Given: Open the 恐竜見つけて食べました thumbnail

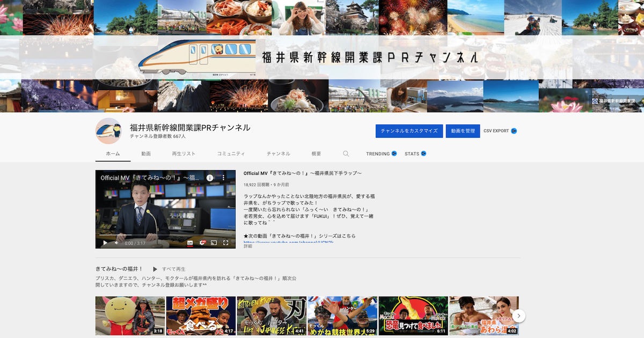Looking at the screenshot, I should click(x=413, y=316).
